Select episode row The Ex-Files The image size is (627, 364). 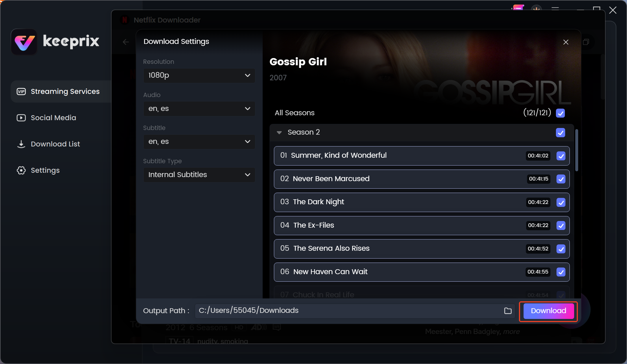coord(422,226)
